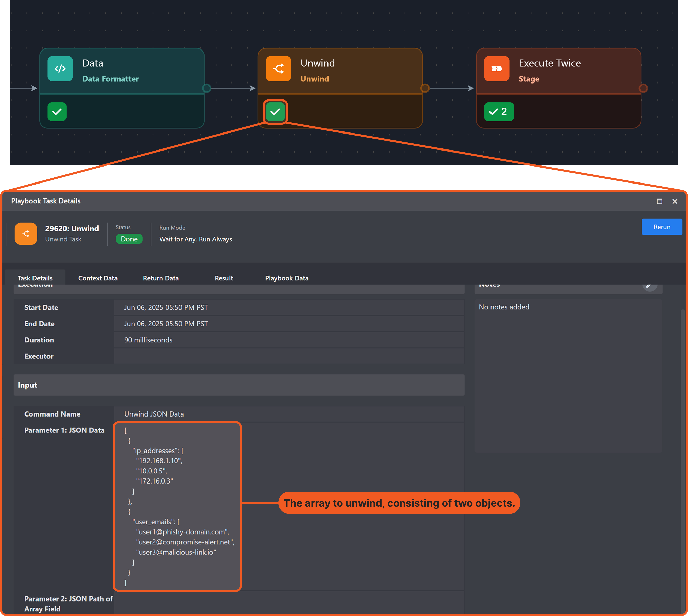
Task: Close the Playbook Task Details panel
Action: pos(675,201)
